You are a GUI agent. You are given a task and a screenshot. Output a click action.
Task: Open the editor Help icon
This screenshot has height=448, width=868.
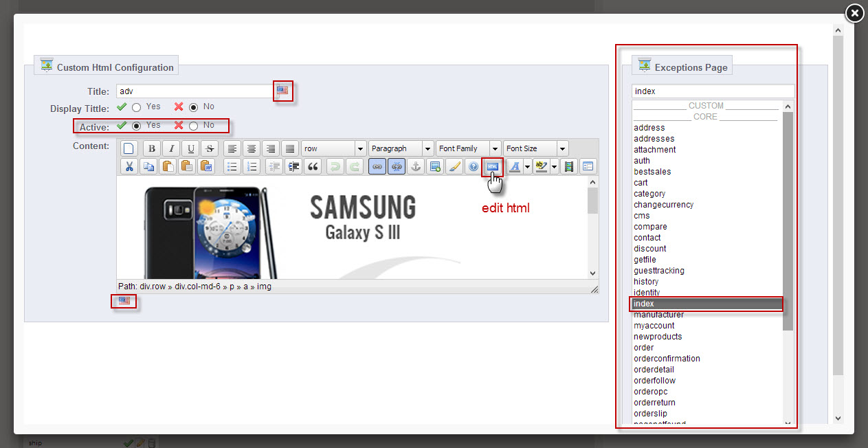474,166
